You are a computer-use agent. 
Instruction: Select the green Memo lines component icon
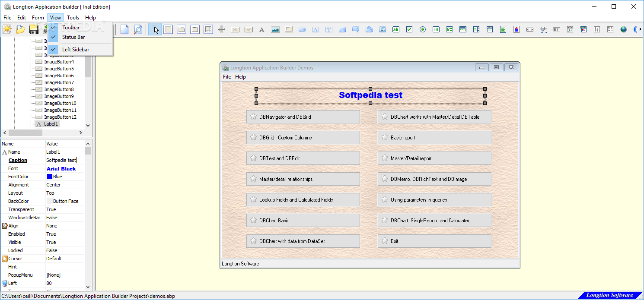pos(503,29)
